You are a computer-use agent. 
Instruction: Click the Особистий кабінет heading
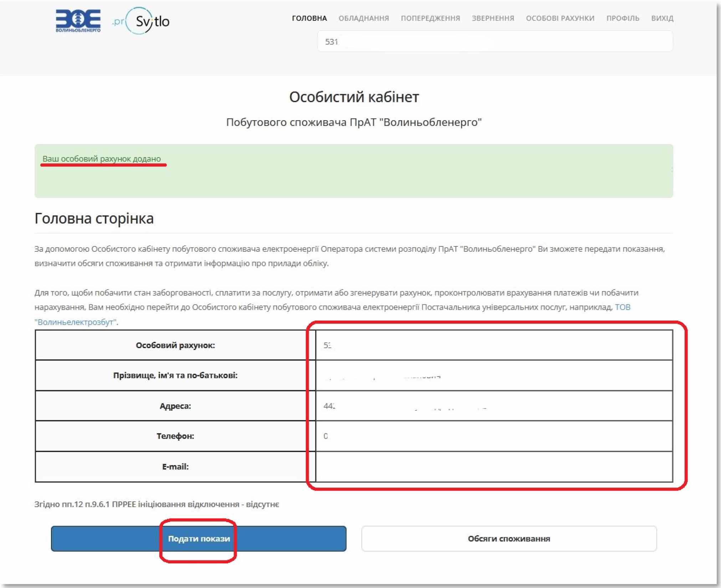click(x=354, y=97)
